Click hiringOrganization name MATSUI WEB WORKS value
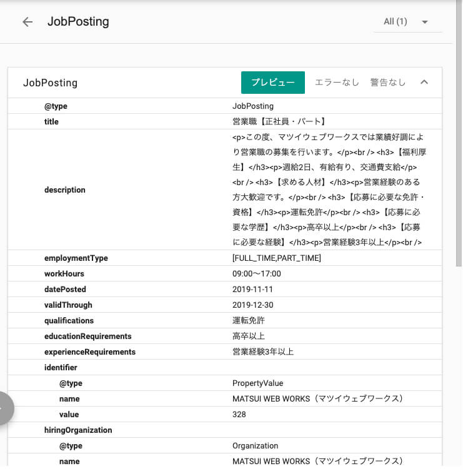Screen dimensions: 463x476 coord(317,461)
